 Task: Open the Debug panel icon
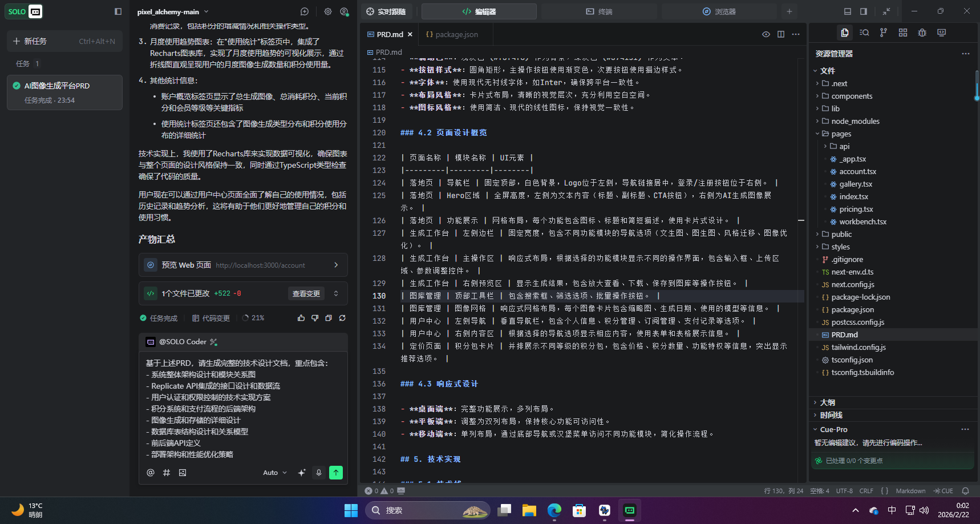[x=922, y=33]
